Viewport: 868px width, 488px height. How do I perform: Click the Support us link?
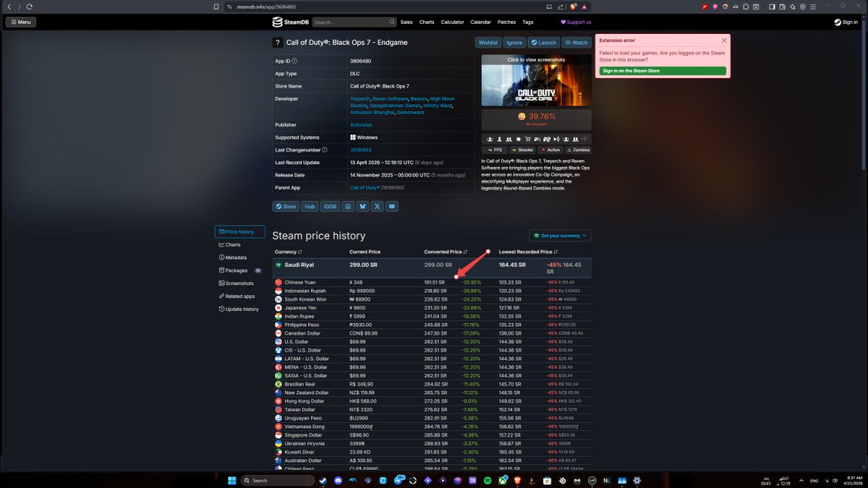[x=576, y=22]
